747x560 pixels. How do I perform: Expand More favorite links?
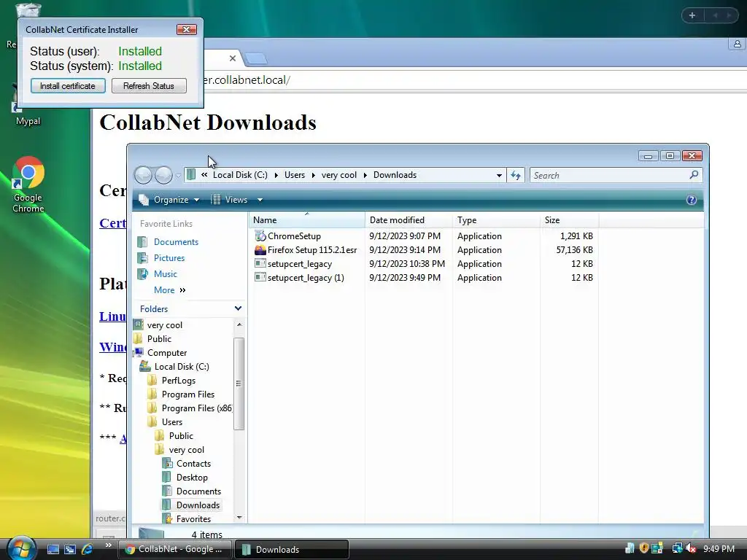(169, 290)
